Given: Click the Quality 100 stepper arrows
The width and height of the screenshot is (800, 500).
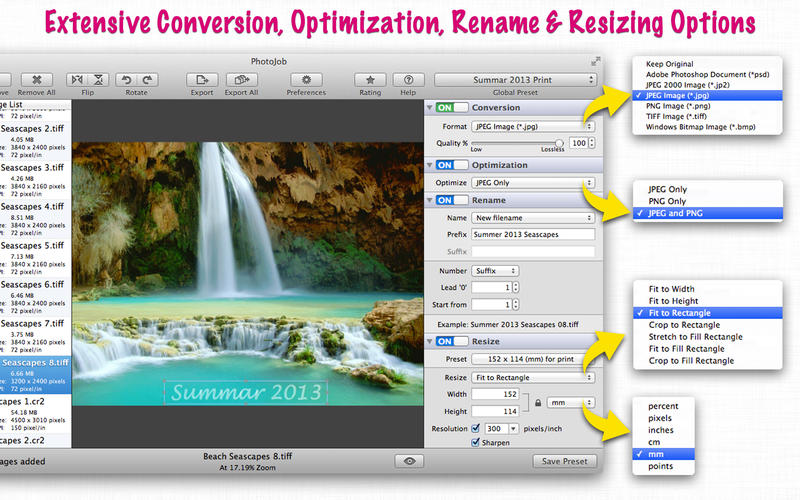Looking at the screenshot, I should pyautogui.click(x=592, y=143).
